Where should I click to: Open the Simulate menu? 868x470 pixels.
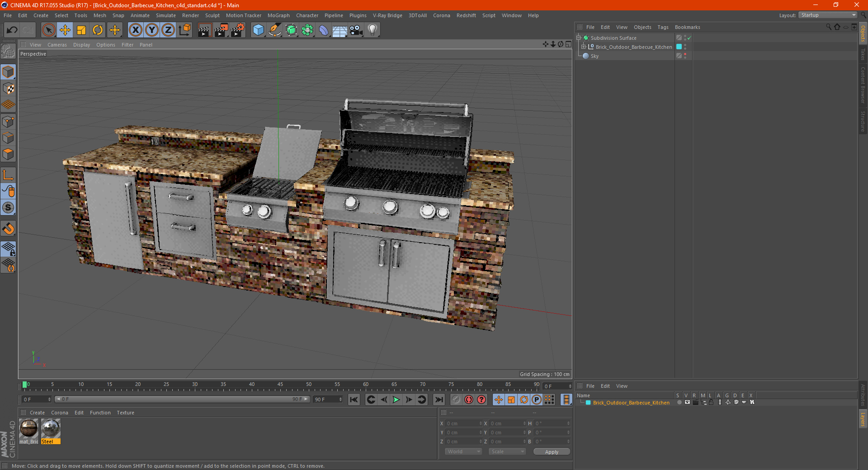(x=165, y=15)
